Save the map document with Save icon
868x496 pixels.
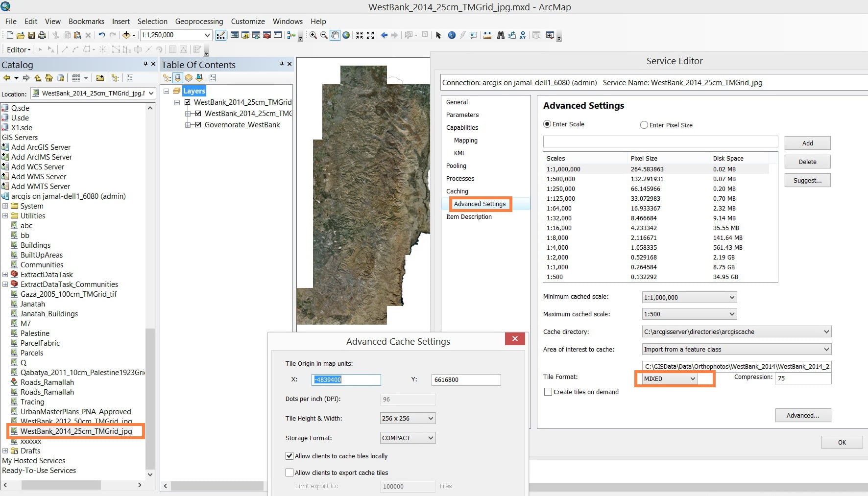31,35
